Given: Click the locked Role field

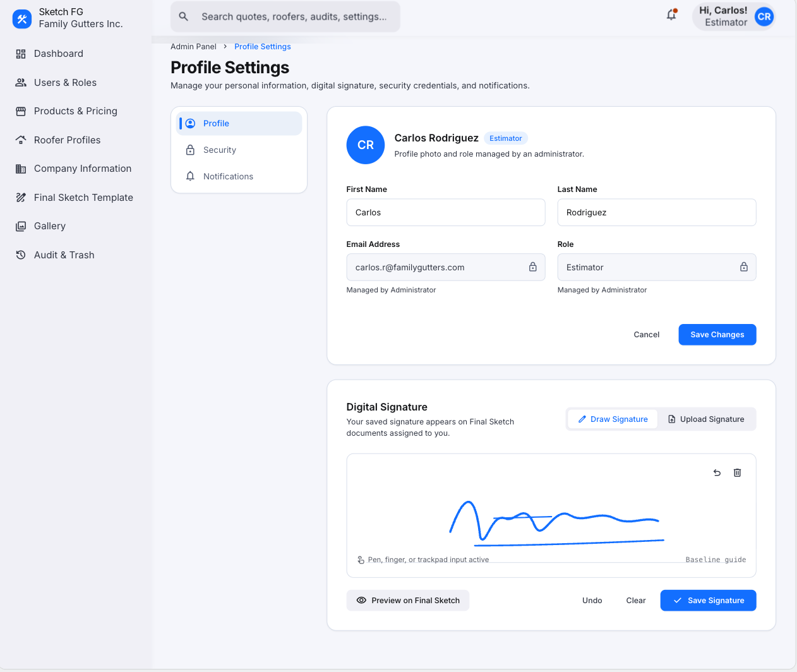Looking at the screenshot, I should [x=657, y=267].
